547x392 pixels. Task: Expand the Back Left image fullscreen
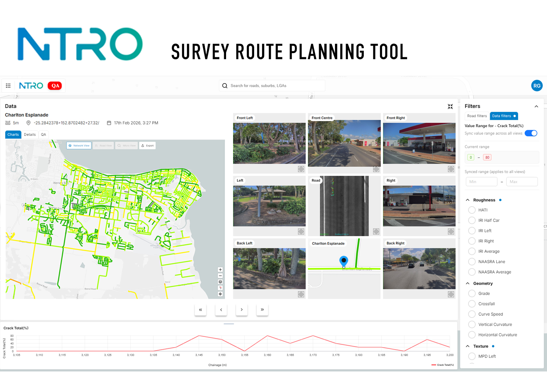[301, 294]
